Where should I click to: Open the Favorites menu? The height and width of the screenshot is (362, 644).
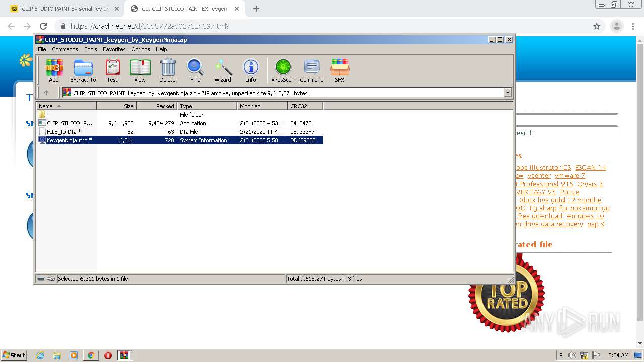pyautogui.click(x=114, y=49)
